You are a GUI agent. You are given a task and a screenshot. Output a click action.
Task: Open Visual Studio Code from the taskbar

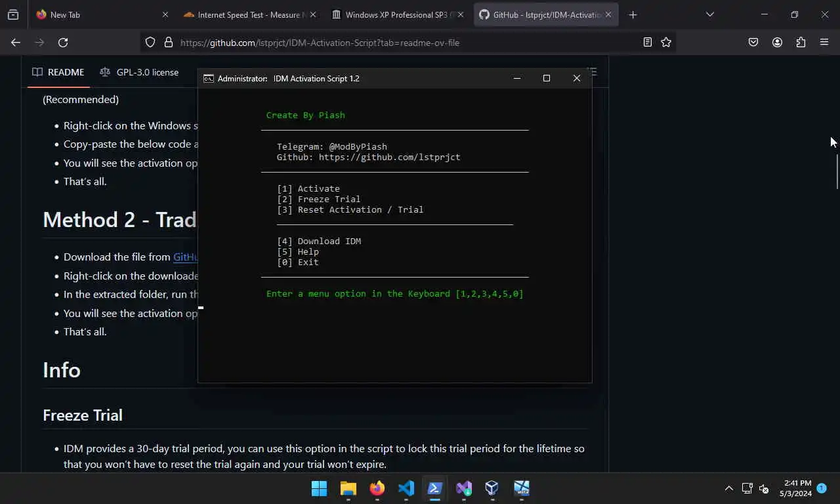[406, 488]
